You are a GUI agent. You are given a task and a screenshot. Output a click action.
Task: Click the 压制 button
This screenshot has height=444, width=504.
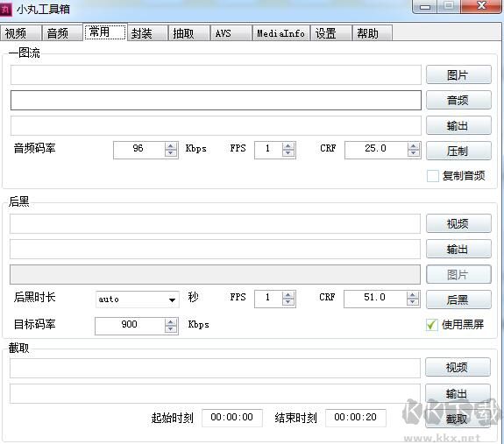click(x=458, y=151)
